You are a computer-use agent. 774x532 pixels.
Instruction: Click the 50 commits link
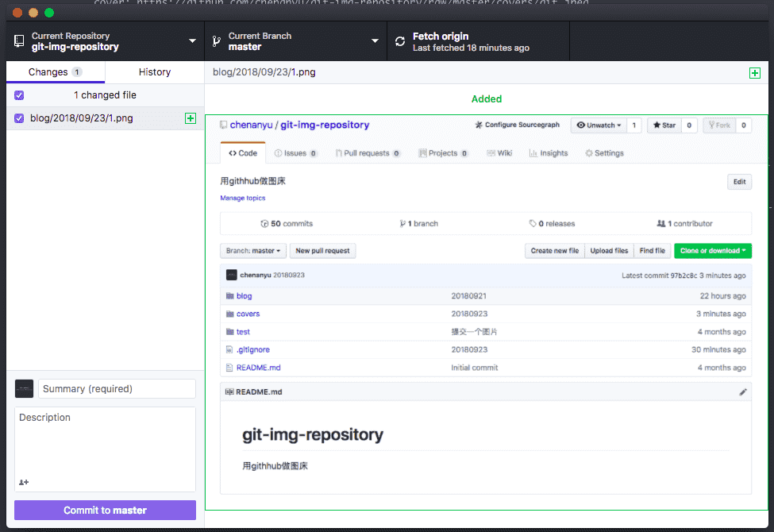click(x=287, y=224)
